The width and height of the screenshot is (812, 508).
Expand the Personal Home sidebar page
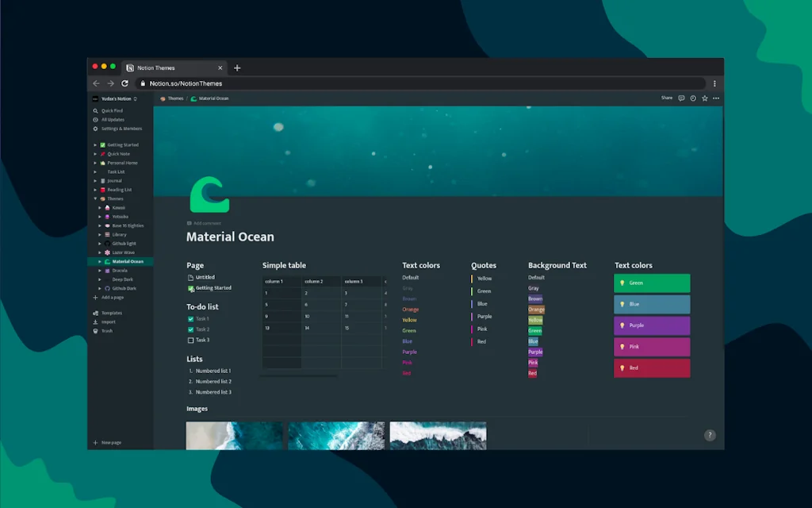tap(95, 163)
